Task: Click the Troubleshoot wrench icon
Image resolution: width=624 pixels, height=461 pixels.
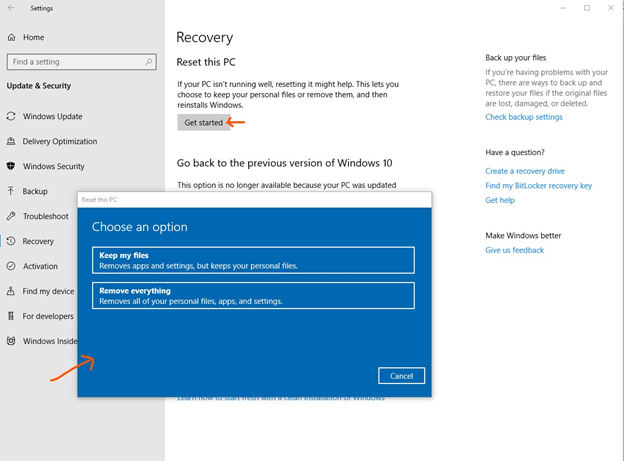Action: 11,216
